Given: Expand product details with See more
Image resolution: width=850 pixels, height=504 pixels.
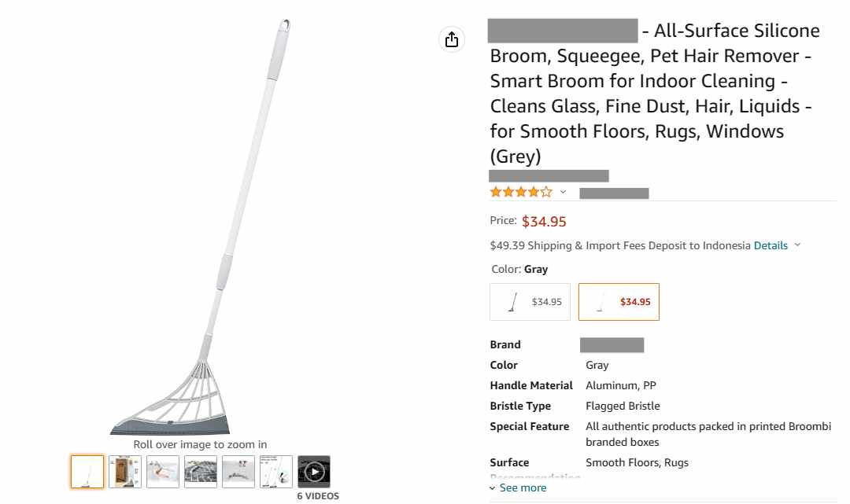Looking at the screenshot, I should tap(518, 487).
